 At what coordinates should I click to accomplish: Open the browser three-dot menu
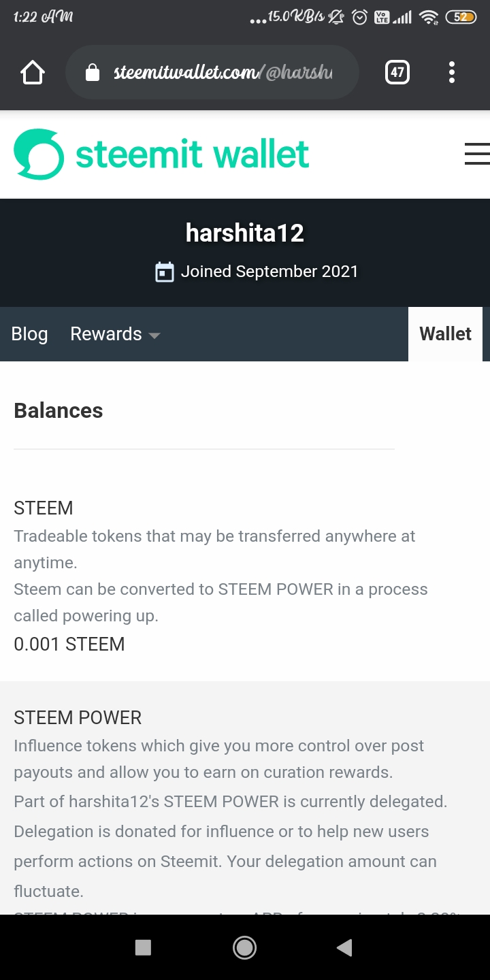click(451, 72)
